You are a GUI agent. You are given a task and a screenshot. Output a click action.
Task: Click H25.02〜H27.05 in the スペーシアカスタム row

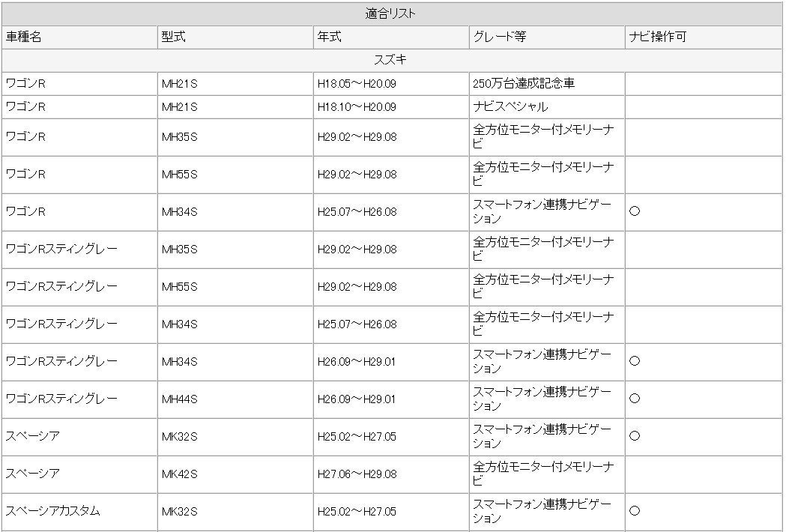coord(357,512)
